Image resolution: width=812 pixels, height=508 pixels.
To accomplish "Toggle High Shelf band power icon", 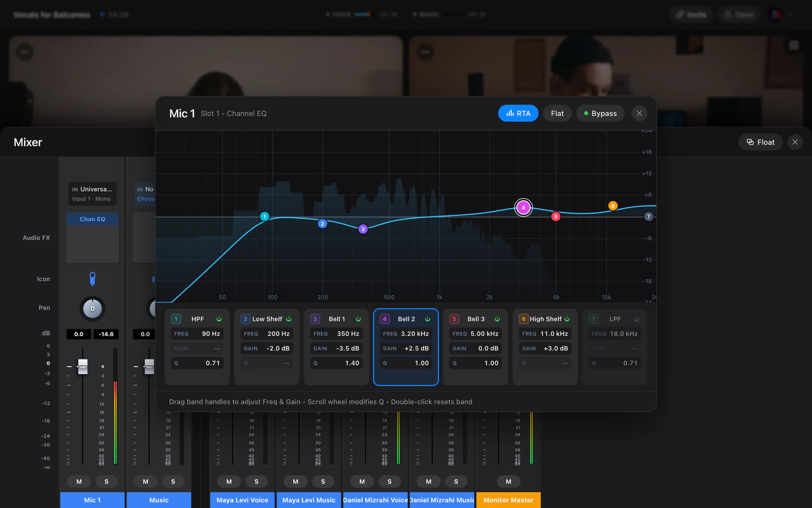I will [567, 318].
